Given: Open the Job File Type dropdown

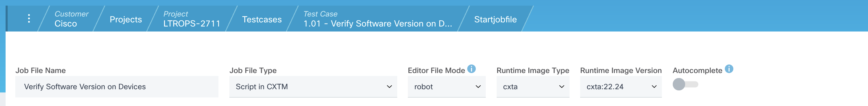Looking at the screenshot, I should pos(313,87).
